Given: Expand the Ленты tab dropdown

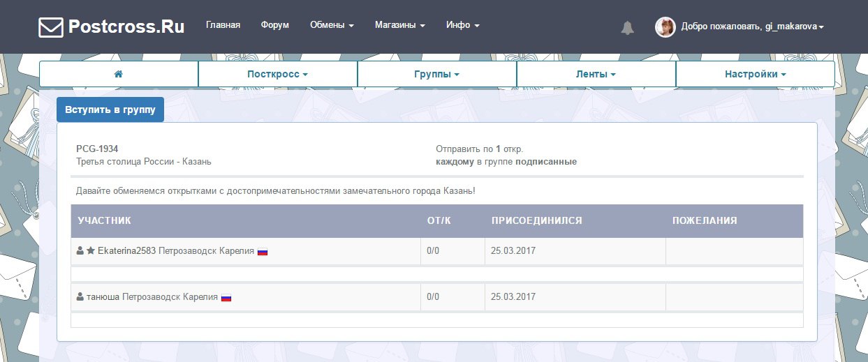Looking at the screenshot, I should [596, 74].
